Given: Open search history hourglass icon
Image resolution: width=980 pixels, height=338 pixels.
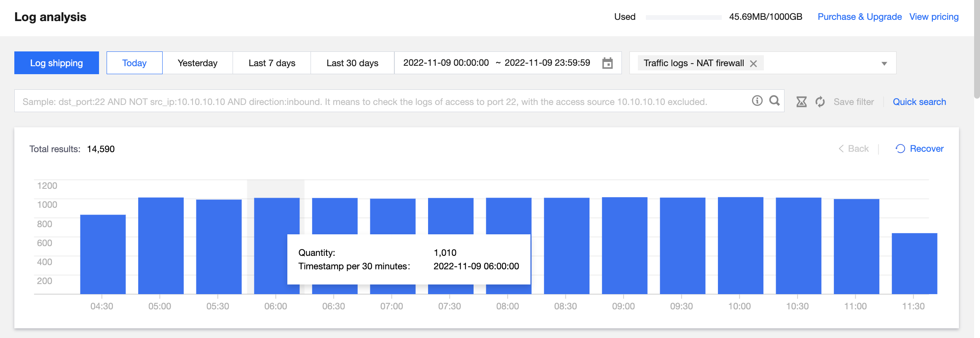Looking at the screenshot, I should 801,102.
